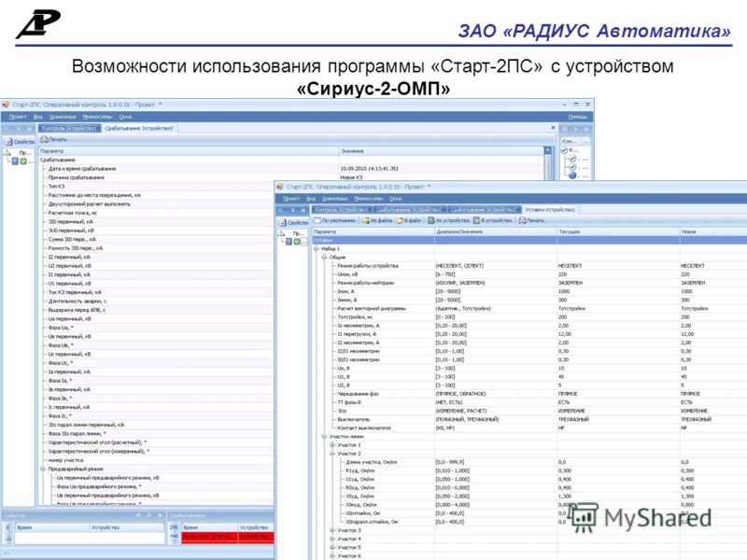Open Окна menu in back window
The width and height of the screenshot is (747, 560).
(x=125, y=117)
